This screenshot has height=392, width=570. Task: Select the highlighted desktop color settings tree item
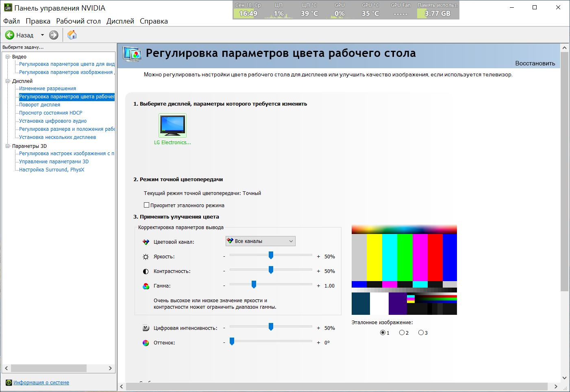(67, 97)
